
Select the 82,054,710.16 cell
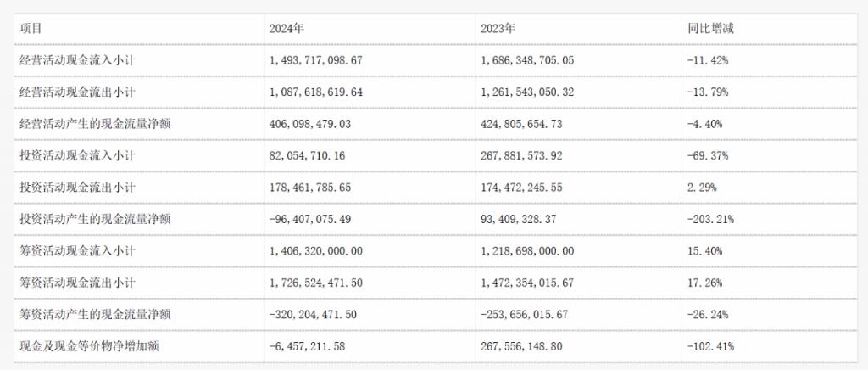pyautogui.click(x=307, y=155)
